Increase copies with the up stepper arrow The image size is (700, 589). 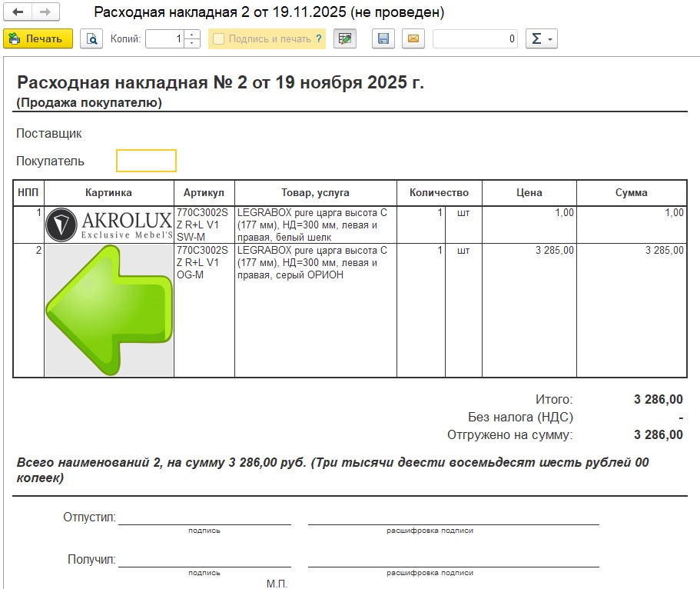pos(192,35)
